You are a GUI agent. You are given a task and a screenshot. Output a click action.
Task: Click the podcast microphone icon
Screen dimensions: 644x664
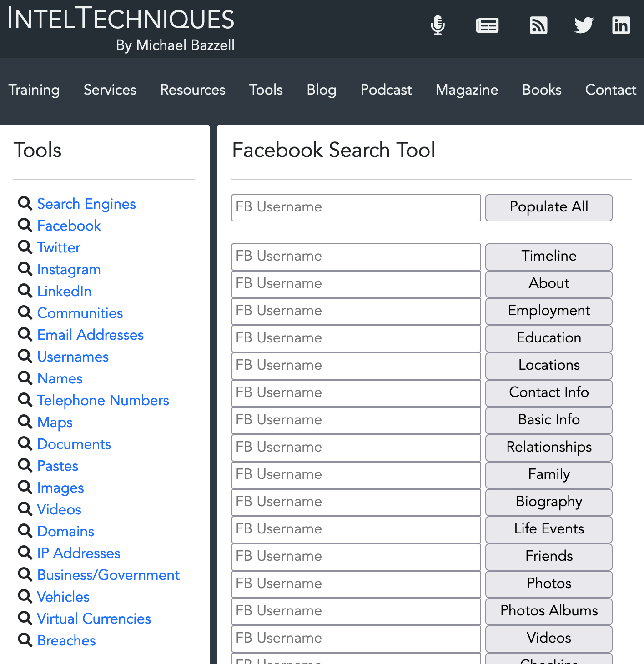438,25
